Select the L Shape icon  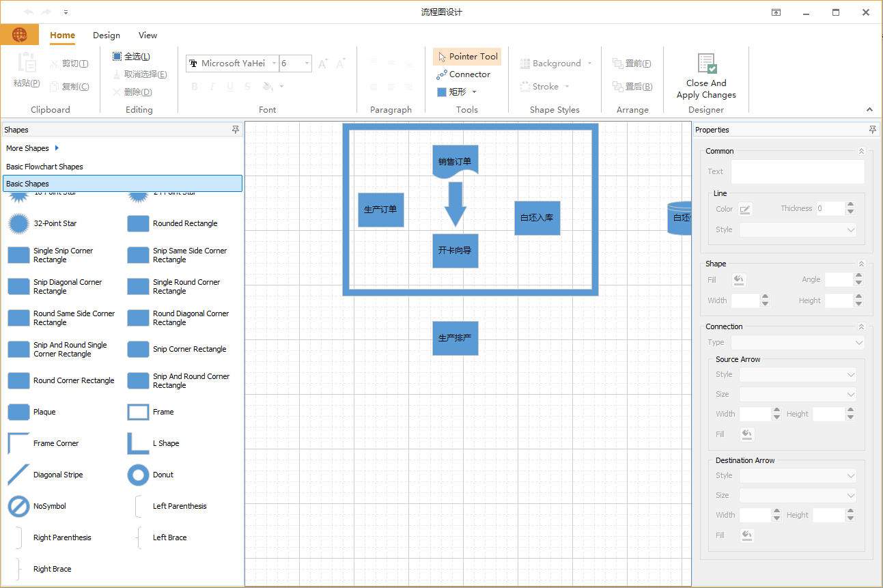(138, 443)
